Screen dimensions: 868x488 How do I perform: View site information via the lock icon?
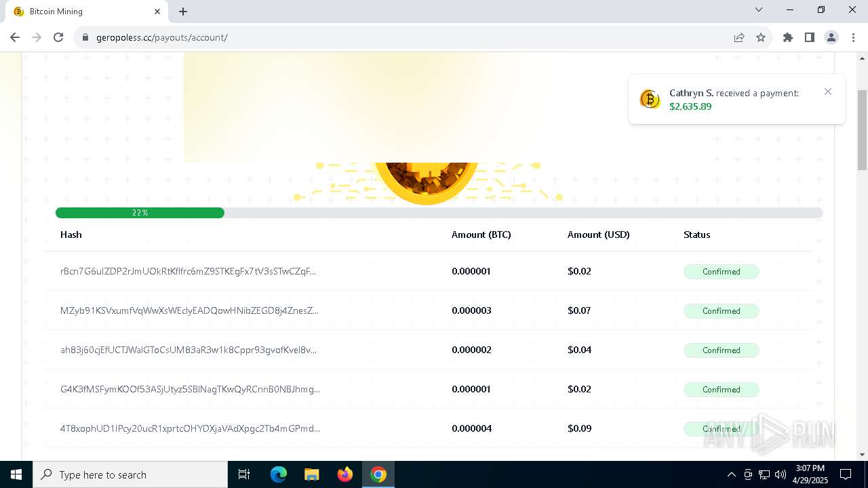85,37
